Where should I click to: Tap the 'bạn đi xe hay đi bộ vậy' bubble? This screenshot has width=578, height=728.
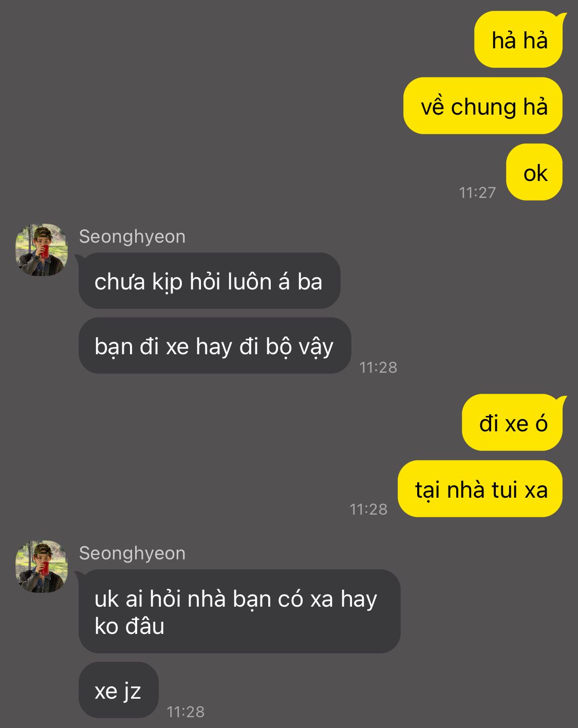(215, 345)
